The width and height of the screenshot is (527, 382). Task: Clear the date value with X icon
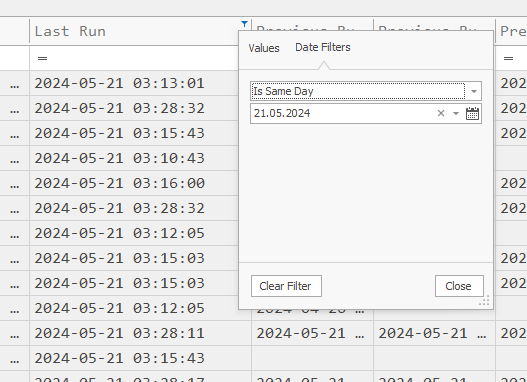point(441,113)
